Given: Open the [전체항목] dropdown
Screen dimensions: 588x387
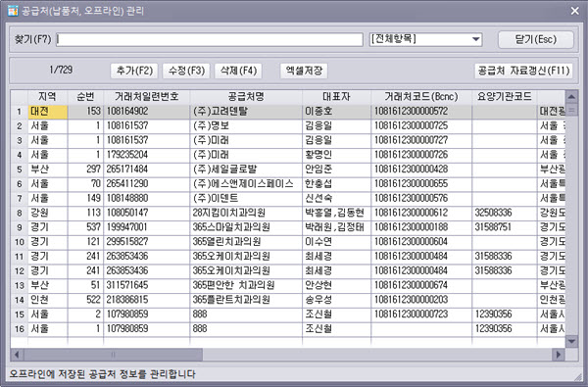Looking at the screenshot, I should (x=425, y=39).
